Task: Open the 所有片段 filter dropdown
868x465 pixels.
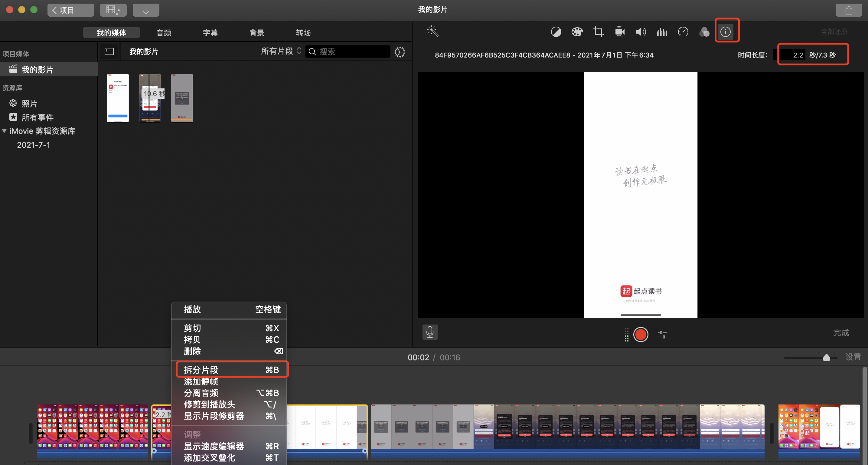Action: click(281, 51)
